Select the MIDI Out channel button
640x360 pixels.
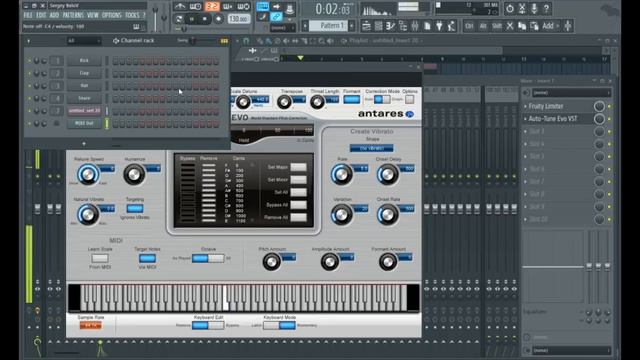[x=84, y=123]
